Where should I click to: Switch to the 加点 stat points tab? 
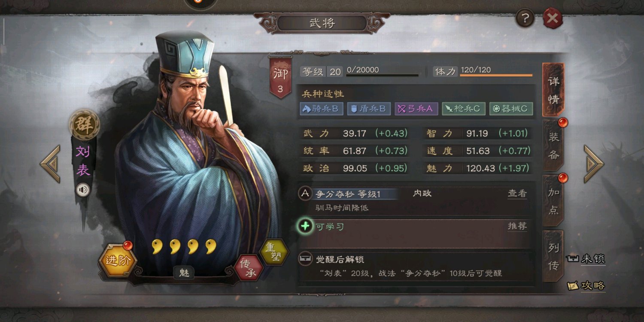point(553,201)
